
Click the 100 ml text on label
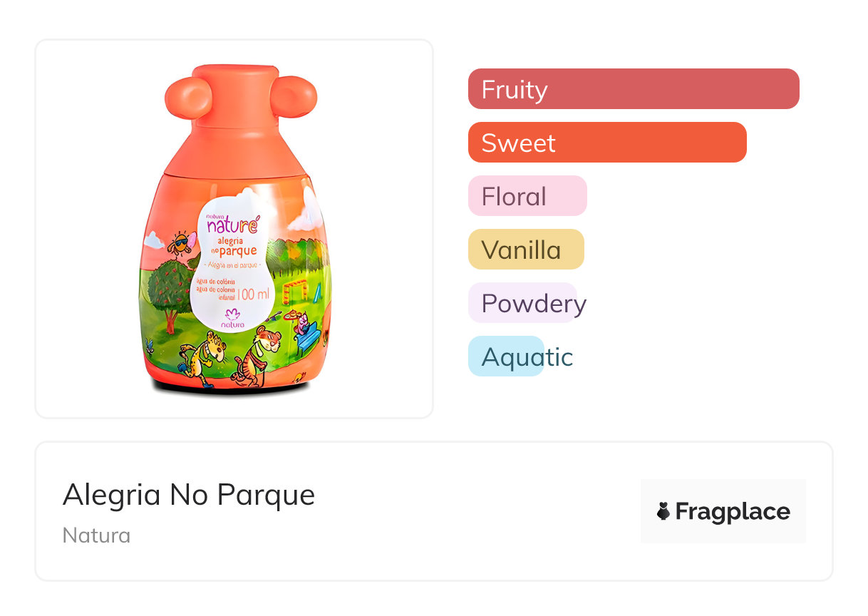click(252, 293)
